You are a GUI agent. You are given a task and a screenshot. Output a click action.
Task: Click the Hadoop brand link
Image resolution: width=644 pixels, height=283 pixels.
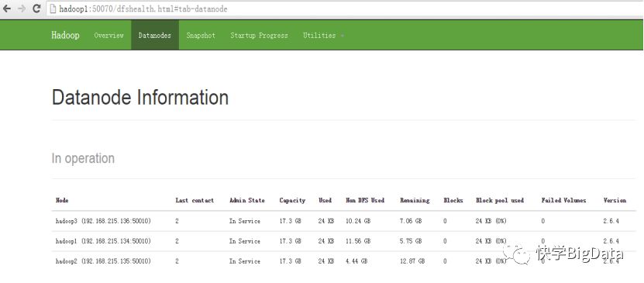(65, 36)
